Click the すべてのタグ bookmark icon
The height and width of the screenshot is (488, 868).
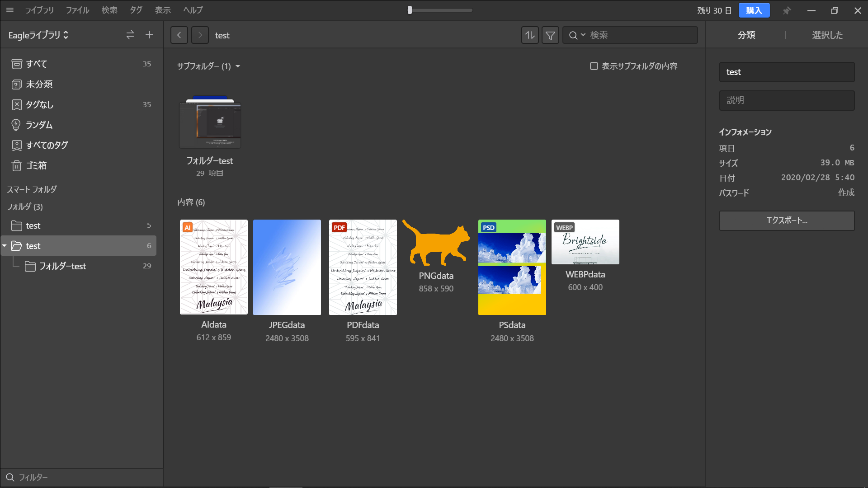17,145
